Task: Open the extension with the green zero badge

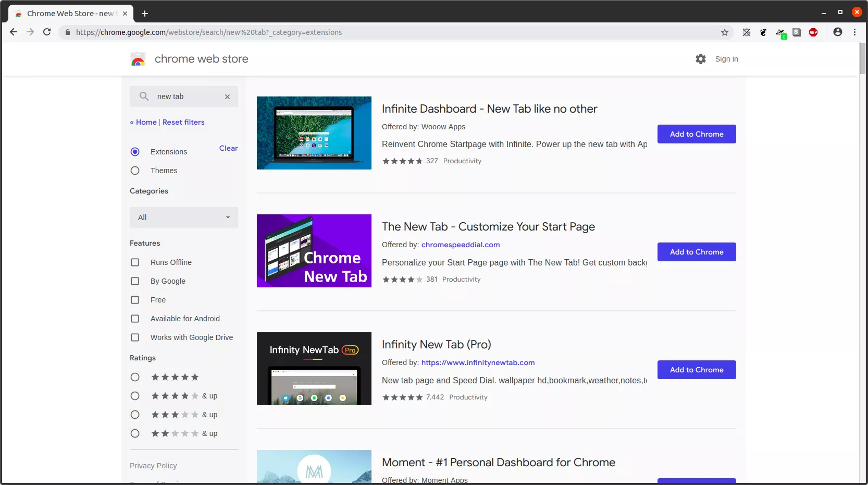Action: click(780, 32)
